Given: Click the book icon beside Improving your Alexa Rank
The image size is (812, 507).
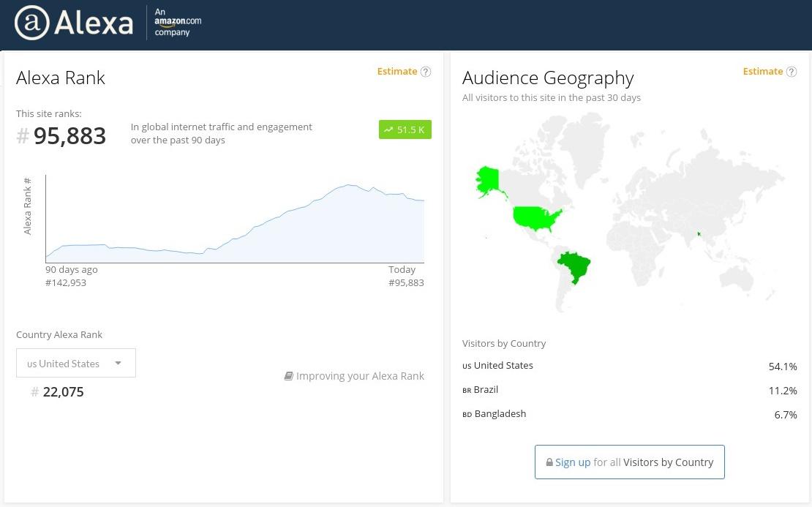Looking at the screenshot, I should point(289,375).
